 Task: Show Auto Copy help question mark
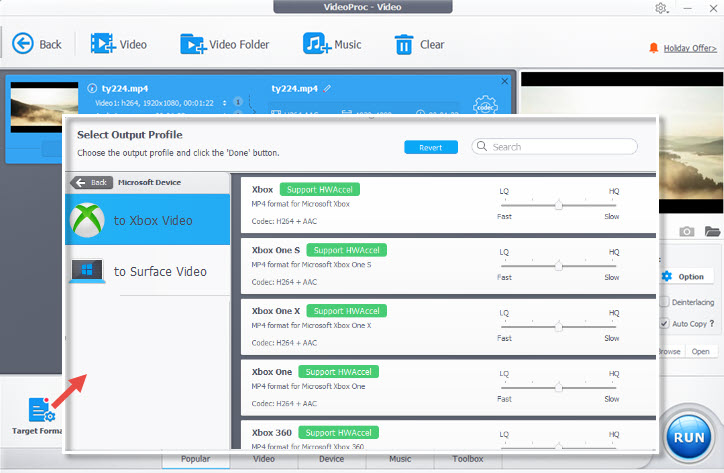(x=712, y=323)
